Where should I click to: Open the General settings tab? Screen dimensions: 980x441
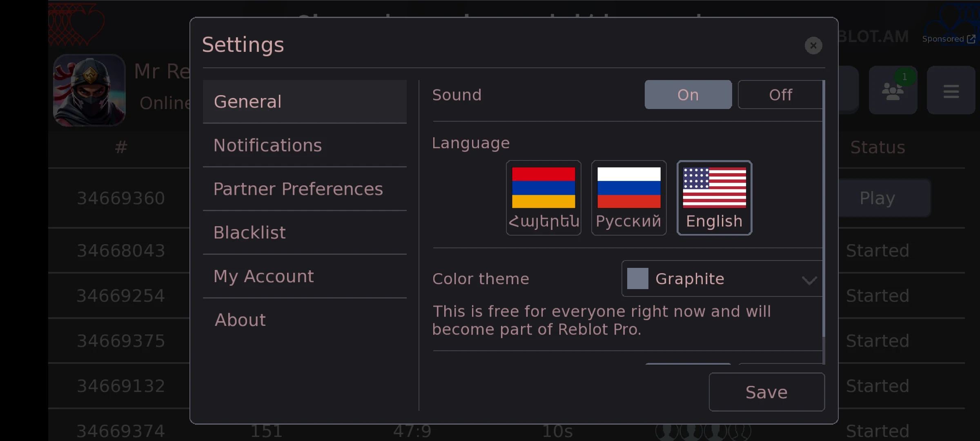(305, 102)
